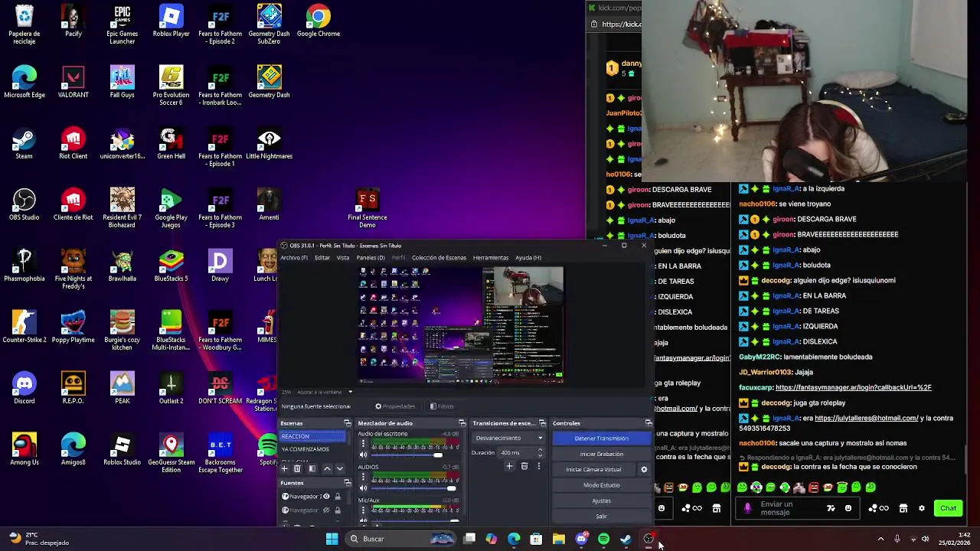Open chat settings gear beside Chat button
Viewport: 980px width, 551px height.
pyautogui.click(x=922, y=508)
